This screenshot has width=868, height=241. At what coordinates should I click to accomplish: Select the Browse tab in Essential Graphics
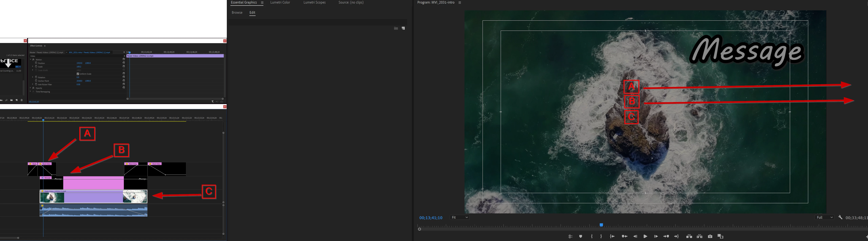coord(237,13)
